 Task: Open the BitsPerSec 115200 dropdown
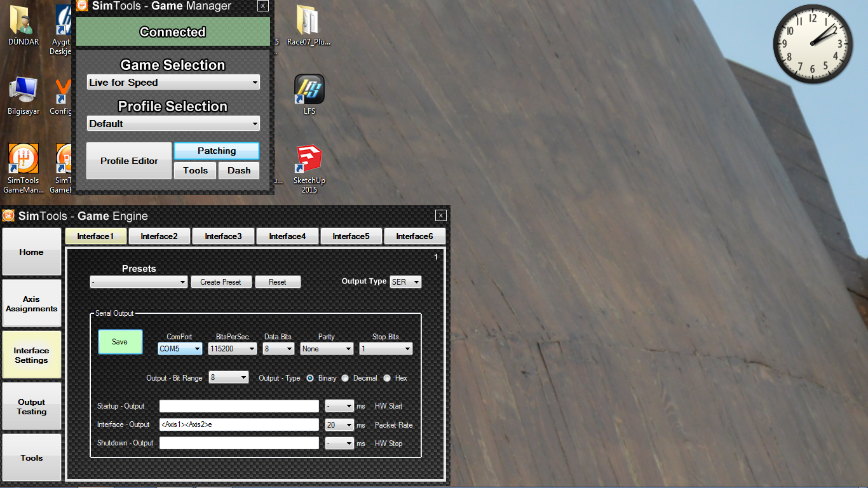click(233, 349)
